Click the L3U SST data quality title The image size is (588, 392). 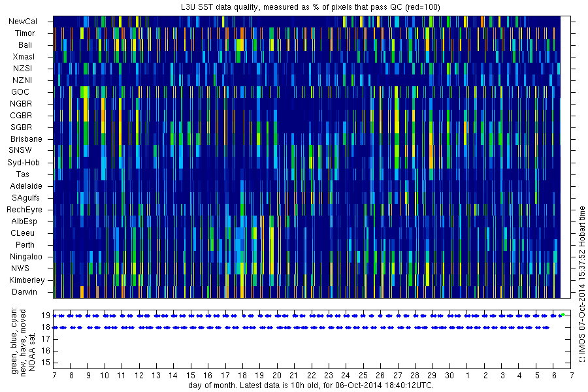(310, 7)
